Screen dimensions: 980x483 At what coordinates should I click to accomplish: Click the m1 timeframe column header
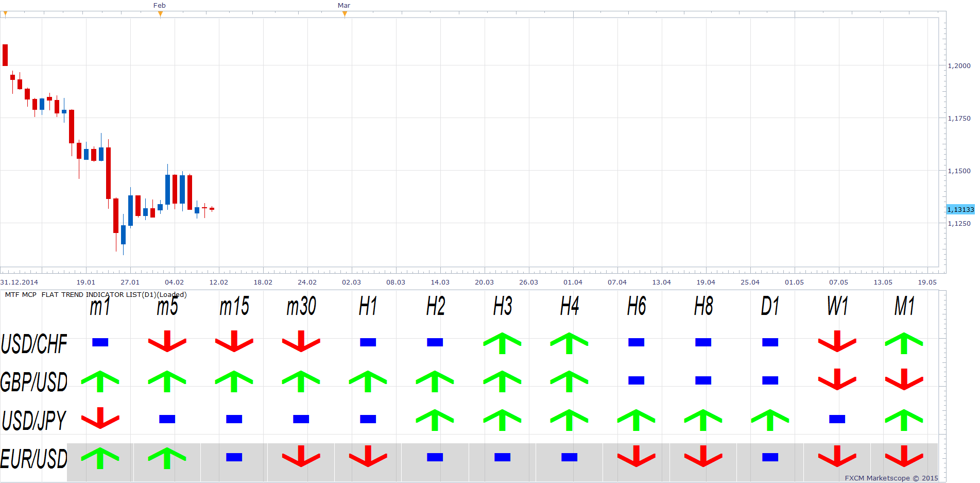point(100,306)
